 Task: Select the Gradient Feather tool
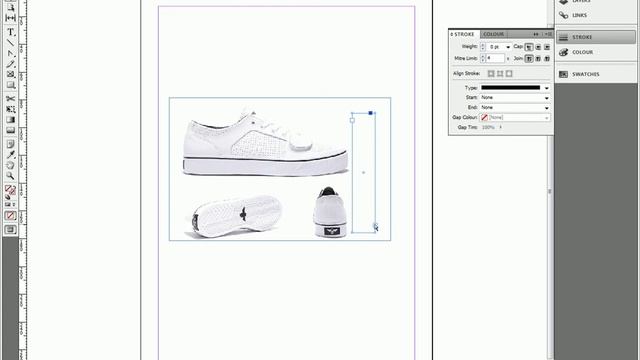pyautogui.click(x=11, y=131)
